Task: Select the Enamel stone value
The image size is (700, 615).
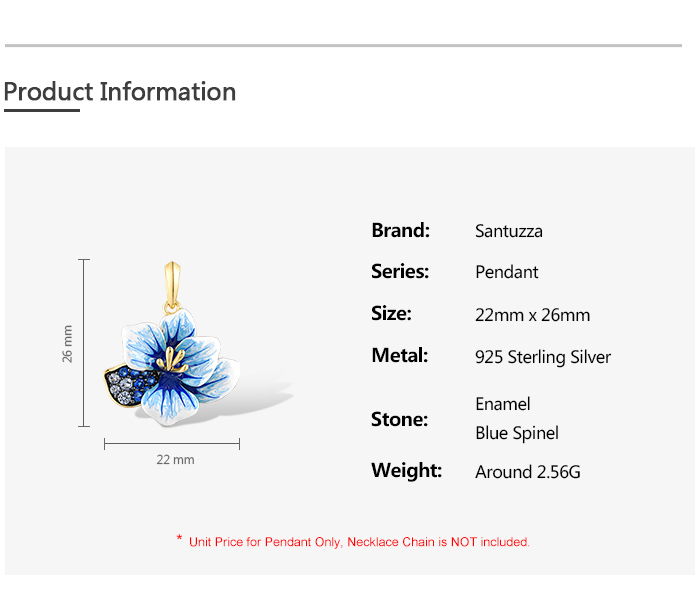Action: [x=503, y=404]
